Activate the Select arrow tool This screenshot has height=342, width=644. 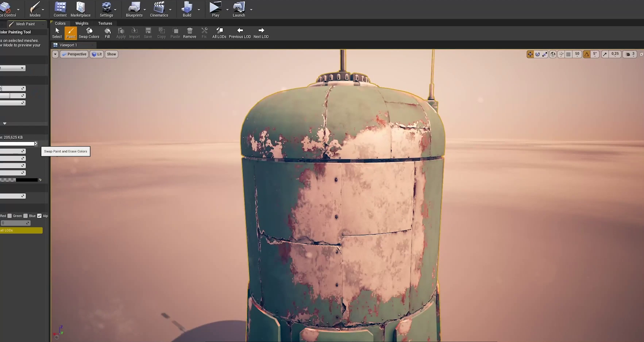pyautogui.click(x=57, y=33)
